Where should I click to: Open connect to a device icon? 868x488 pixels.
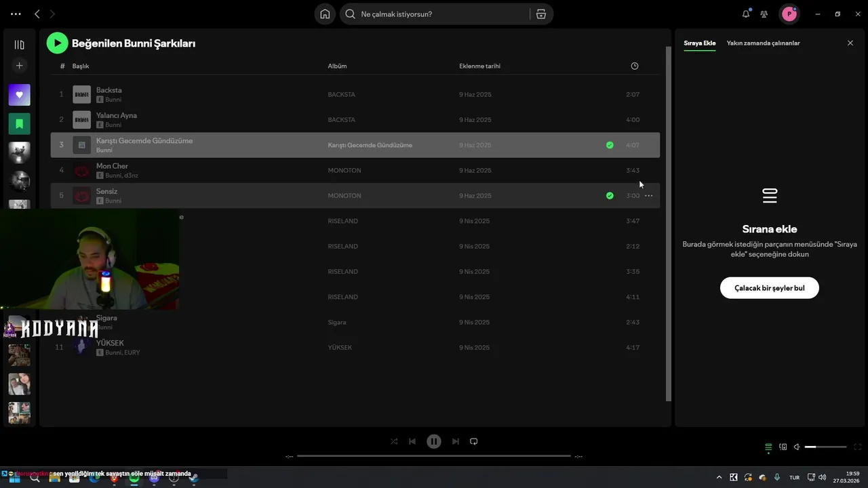tap(783, 447)
